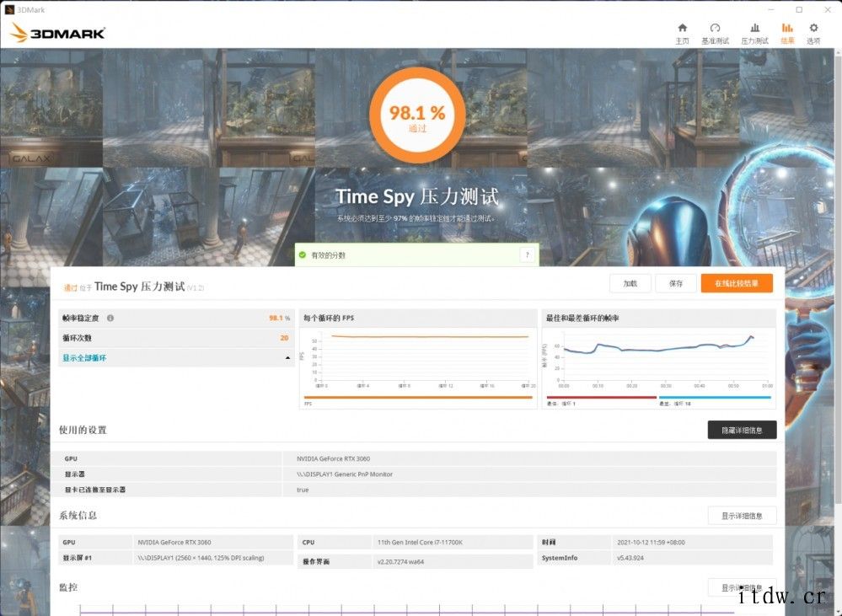This screenshot has height=616, width=842.
Task: Open the Results (结果) chart icon
Action: [x=787, y=28]
